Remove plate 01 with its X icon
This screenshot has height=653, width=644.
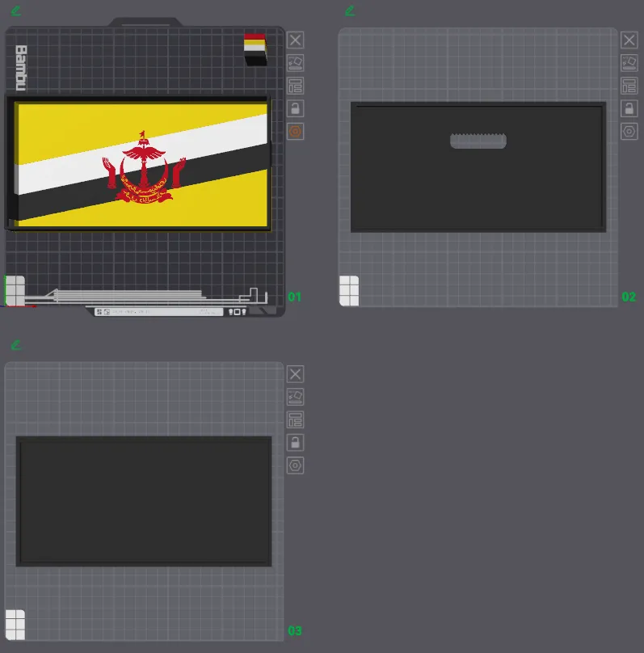tap(295, 40)
